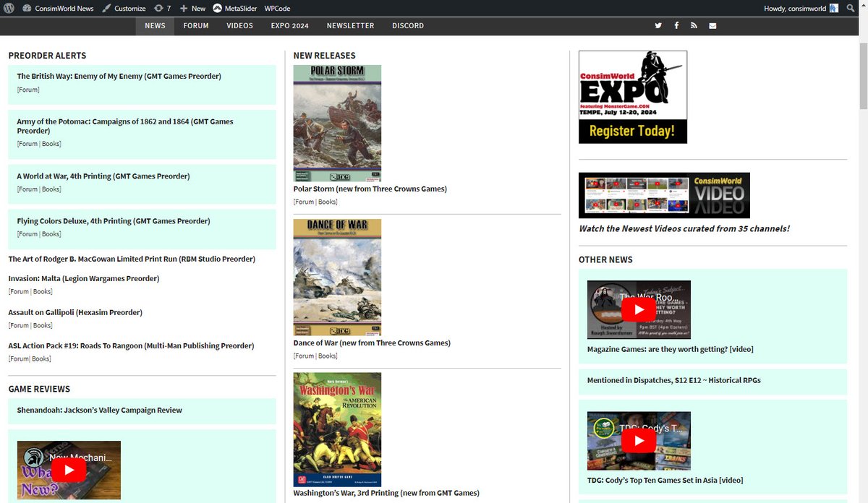Open Dance of War (new from Three Crowns Games)
868x503 pixels.
pos(372,343)
